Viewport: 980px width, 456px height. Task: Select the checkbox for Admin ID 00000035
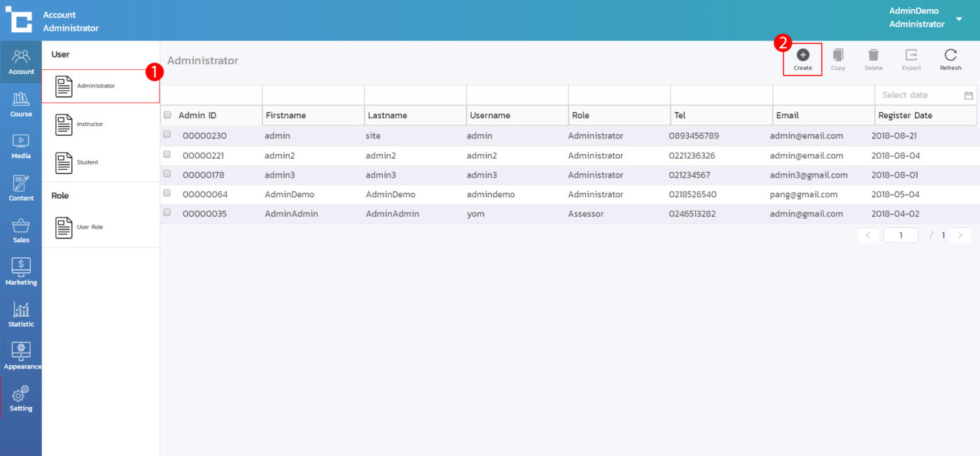(x=167, y=213)
